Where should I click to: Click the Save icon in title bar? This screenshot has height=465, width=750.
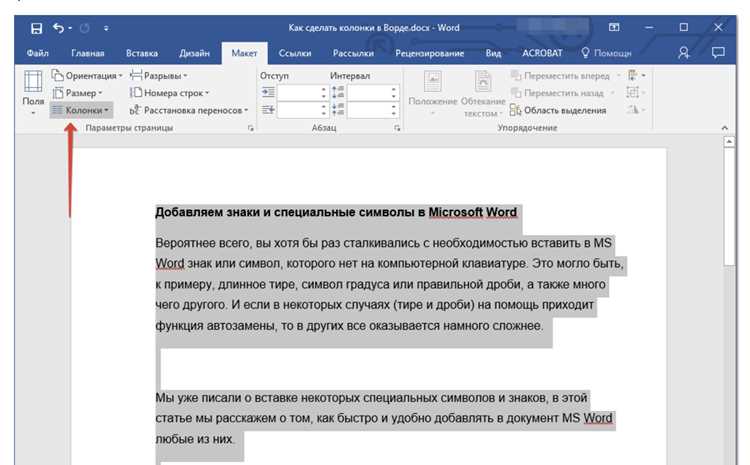click(36, 28)
